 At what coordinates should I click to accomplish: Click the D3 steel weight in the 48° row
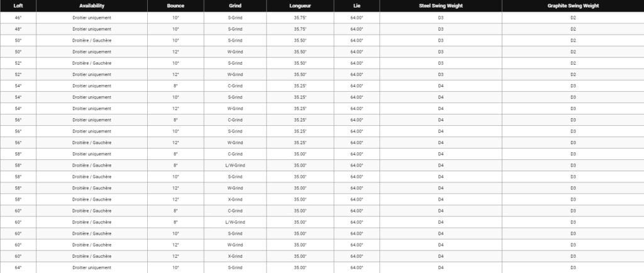(441, 29)
